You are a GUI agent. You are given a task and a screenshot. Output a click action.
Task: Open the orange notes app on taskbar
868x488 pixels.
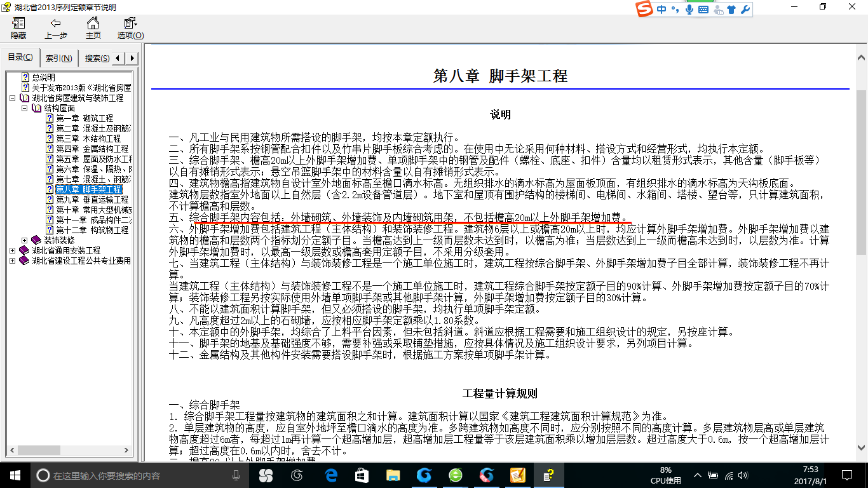tap(518, 475)
